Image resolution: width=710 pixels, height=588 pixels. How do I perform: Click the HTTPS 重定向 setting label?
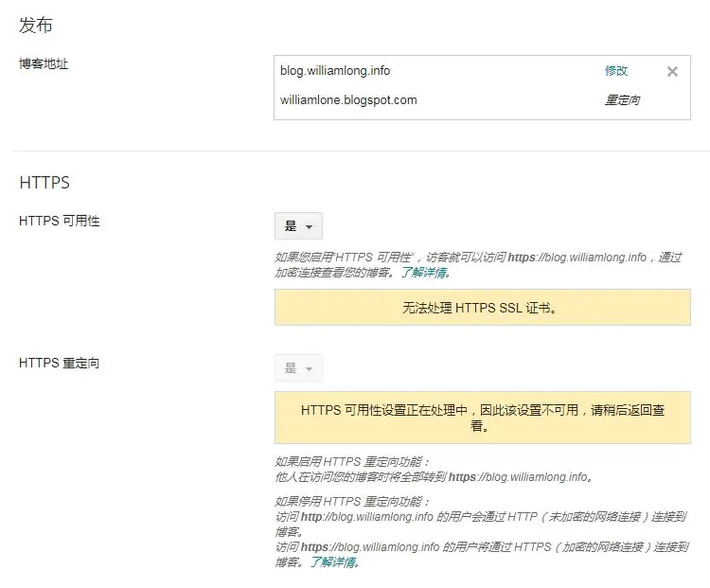(x=59, y=364)
